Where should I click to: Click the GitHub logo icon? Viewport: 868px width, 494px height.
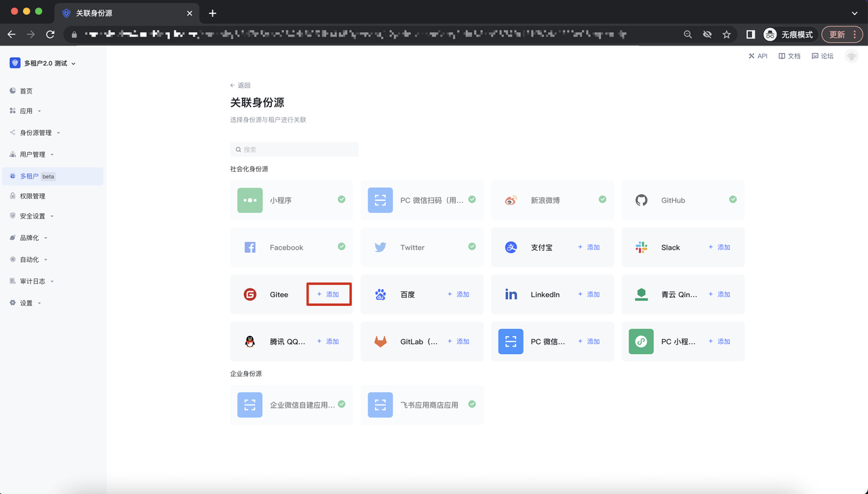(641, 200)
